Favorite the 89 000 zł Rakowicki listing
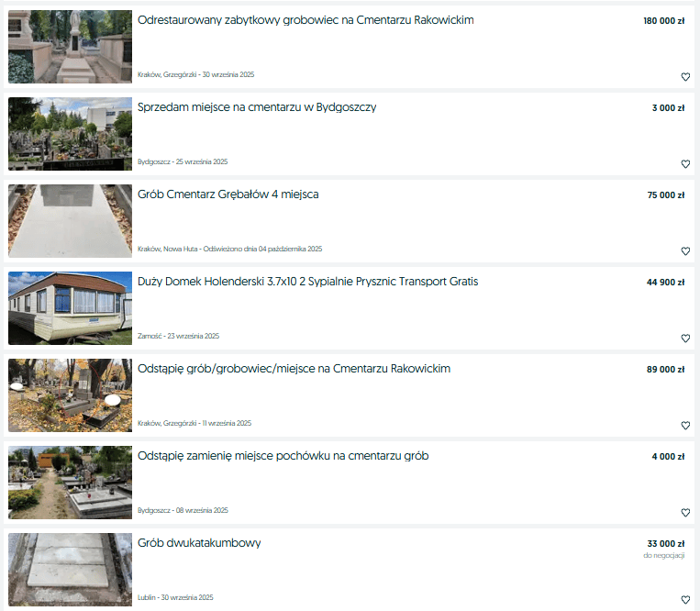 click(685, 426)
